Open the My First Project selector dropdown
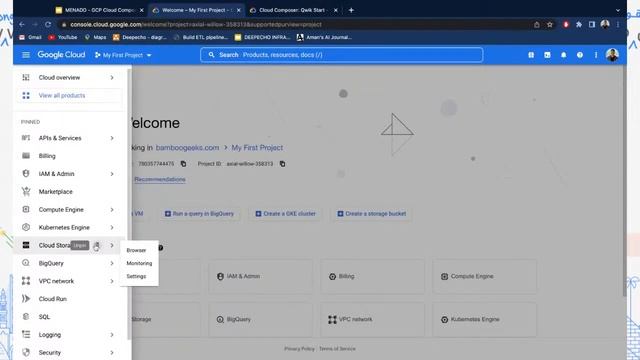 coord(123,55)
